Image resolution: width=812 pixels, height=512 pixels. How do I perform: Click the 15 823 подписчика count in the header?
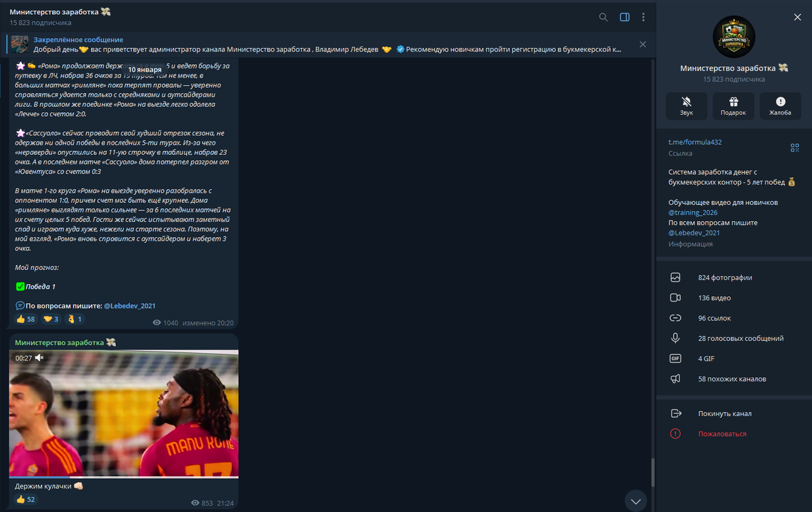tap(41, 23)
